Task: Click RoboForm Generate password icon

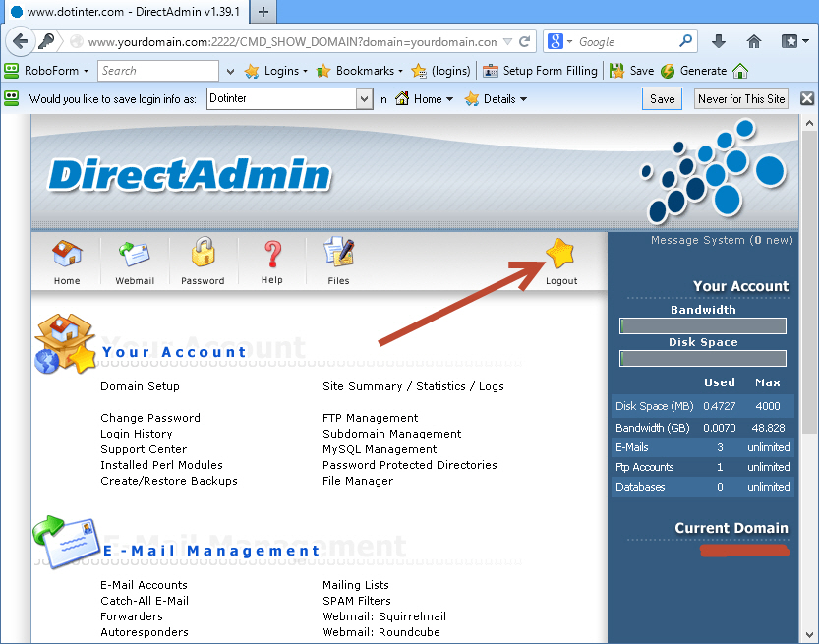Action: [693, 71]
